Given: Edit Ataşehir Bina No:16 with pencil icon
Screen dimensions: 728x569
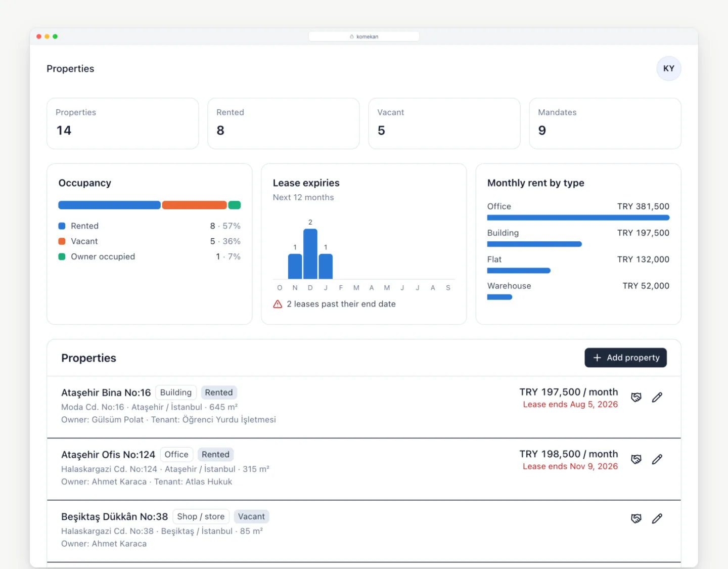Looking at the screenshot, I should 657,398.
